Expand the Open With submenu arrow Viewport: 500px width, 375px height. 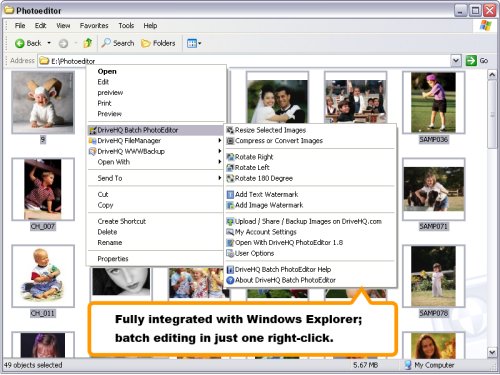pyautogui.click(x=220, y=162)
